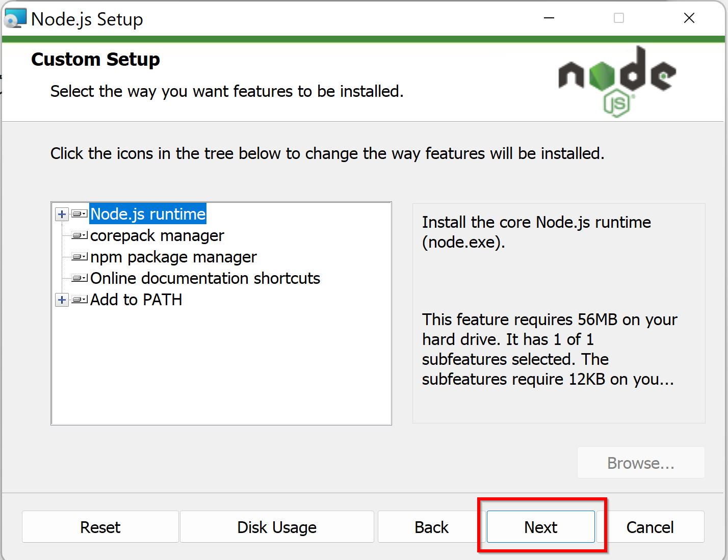Proceed with the Next button
This screenshot has height=560, width=728.
click(540, 527)
